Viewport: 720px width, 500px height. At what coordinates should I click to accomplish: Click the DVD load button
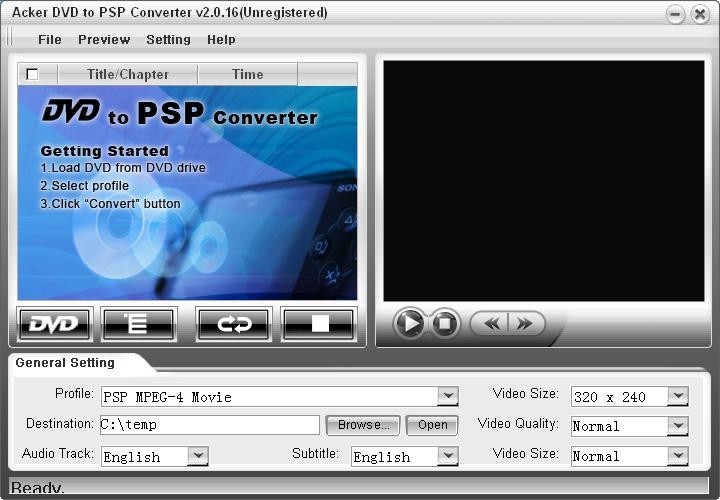(55, 324)
